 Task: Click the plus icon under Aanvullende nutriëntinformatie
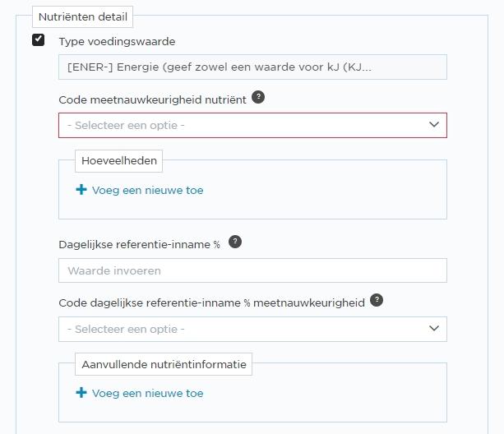pyautogui.click(x=81, y=393)
